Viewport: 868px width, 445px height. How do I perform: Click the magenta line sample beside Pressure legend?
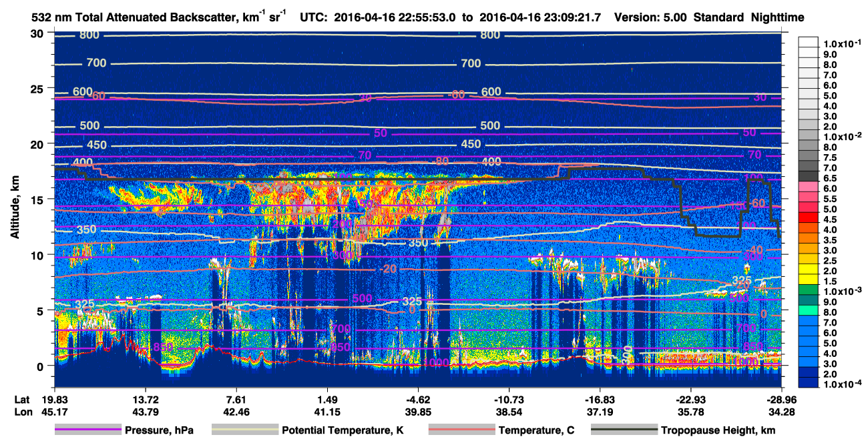(x=88, y=430)
